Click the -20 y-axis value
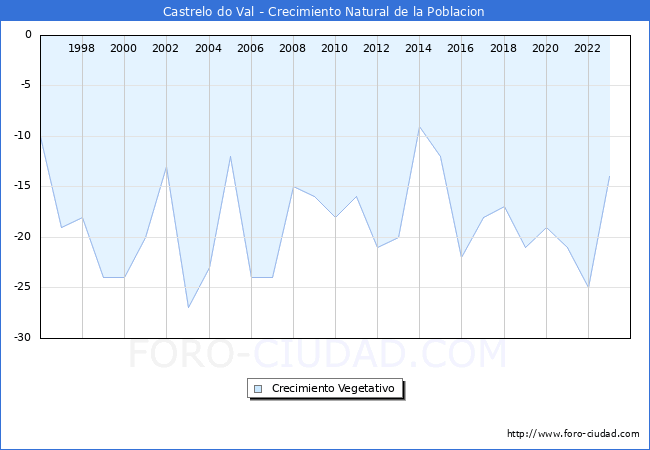 click(x=22, y=237)
